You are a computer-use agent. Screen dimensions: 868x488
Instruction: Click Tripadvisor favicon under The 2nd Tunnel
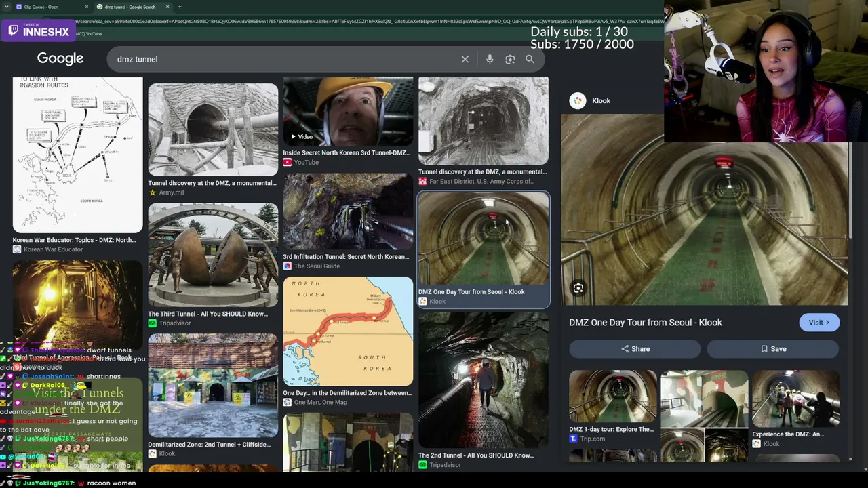pyautogui.click(x=423, y=465)
